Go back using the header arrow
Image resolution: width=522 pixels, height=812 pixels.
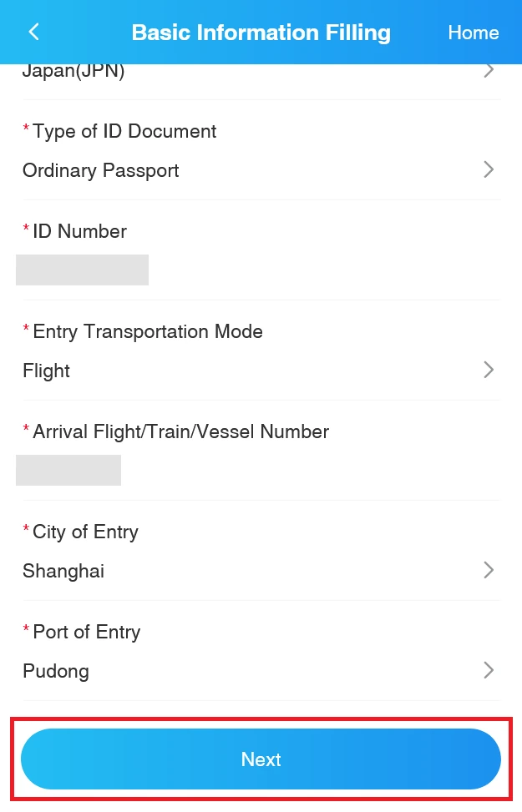click(x=34, y=33)
